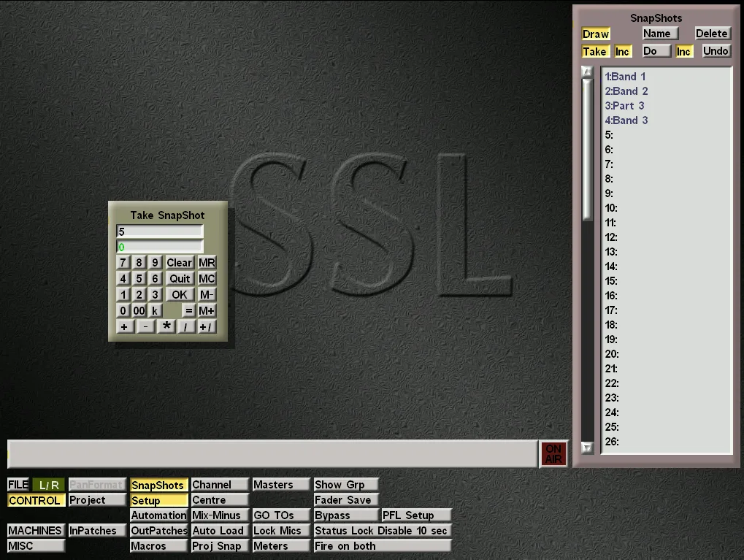The height and width of the screenshot is (560, 744).
Task: Click the 9 key on the keypad
Action: (155, 263)
